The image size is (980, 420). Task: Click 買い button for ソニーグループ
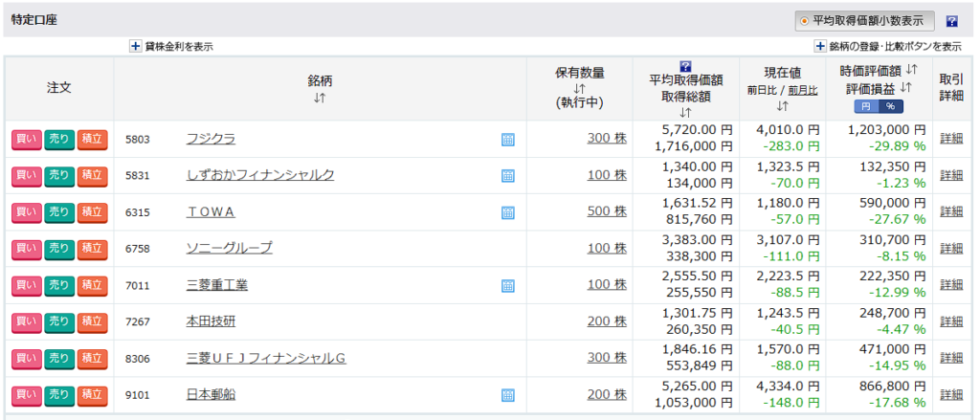[26, 249]
